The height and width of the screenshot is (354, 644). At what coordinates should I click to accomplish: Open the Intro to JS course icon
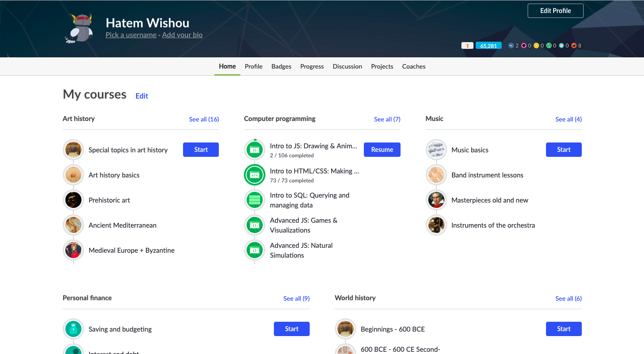click(255, 150)
